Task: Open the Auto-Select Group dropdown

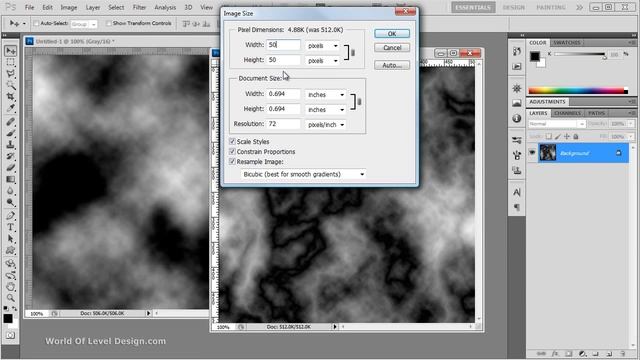Action: click(x=83, y=24)
